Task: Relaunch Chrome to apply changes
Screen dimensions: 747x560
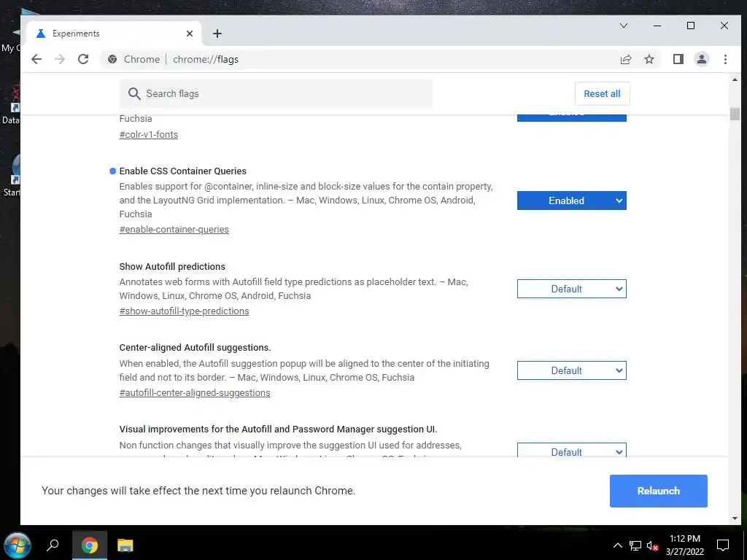Action: tap(659, 491)
